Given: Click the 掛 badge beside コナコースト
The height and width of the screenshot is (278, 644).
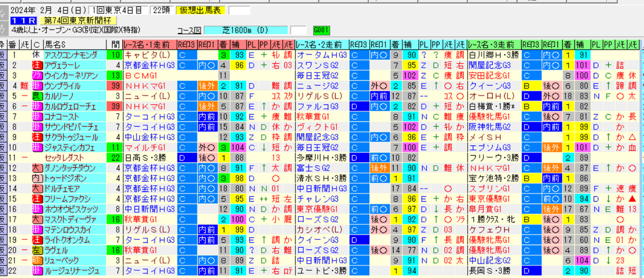Looking at the screenshot, I should 37,116.
